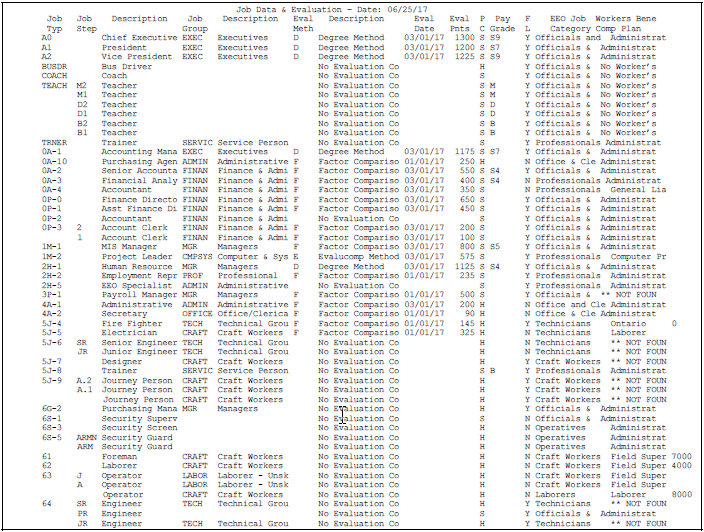Select eval points '575'
The width and height of the screenshot is (704, 532).
[x=466, y=257]
